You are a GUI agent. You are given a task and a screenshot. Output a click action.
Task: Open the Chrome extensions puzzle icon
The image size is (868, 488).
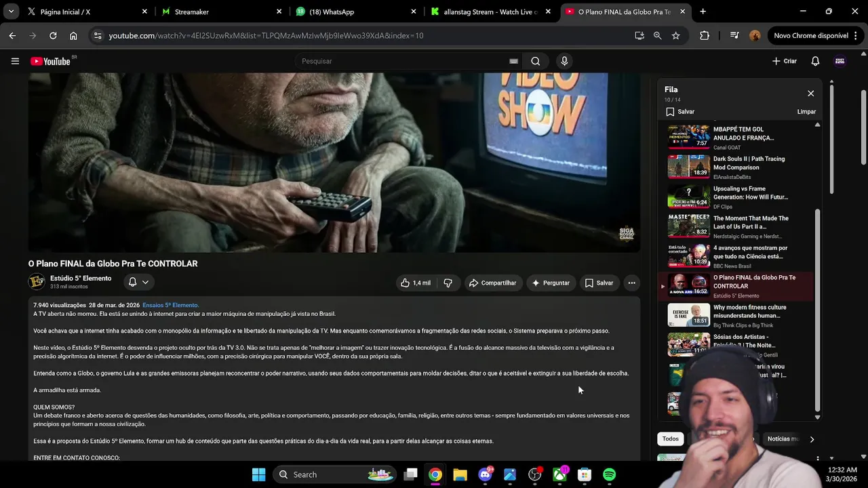tap(704, 35)
